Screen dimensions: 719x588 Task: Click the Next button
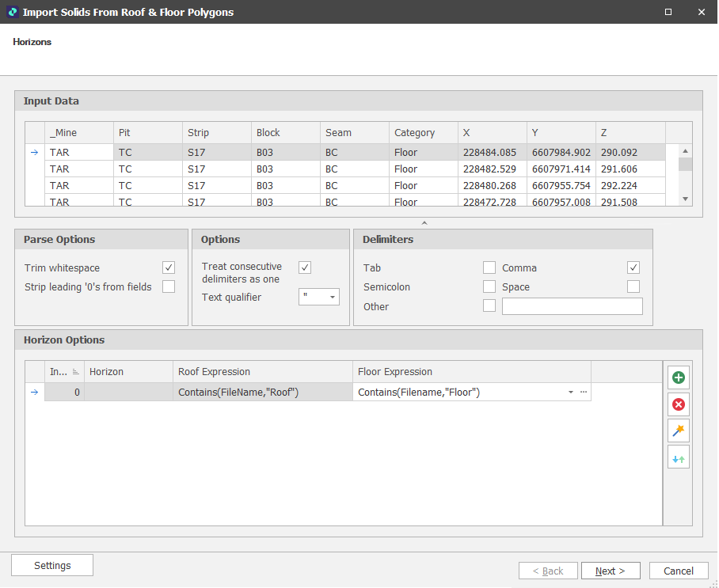click(x=611, y=571)
